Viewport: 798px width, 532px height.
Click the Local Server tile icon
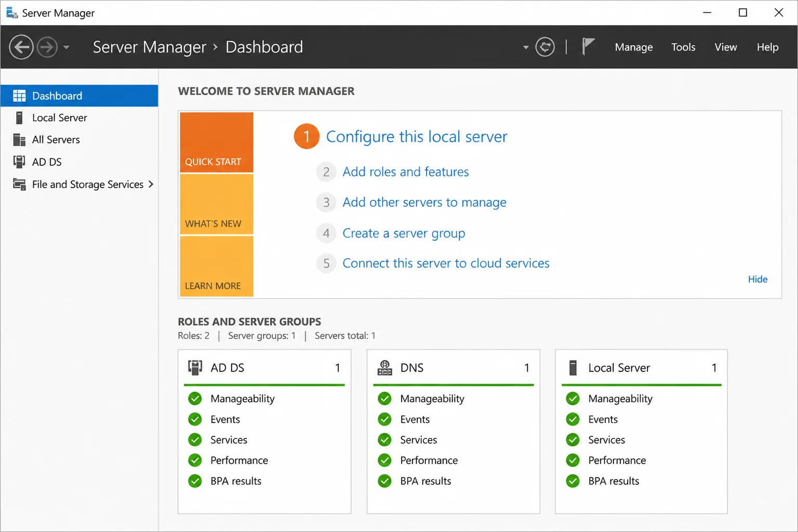[573, 368]
